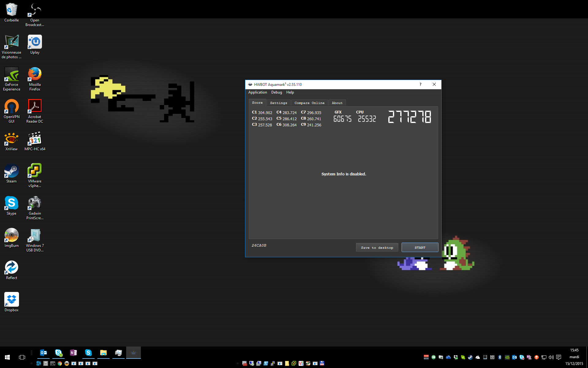Switch to the About tab
Image resolution: width=588 pixels, height=368 pixels.
(x=337, y=103)
